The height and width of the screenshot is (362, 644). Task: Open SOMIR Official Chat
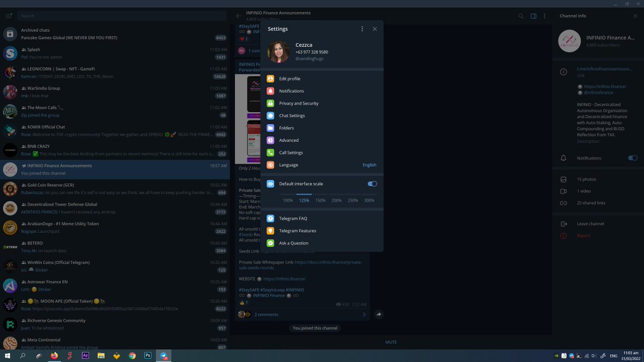coord(115,131)
